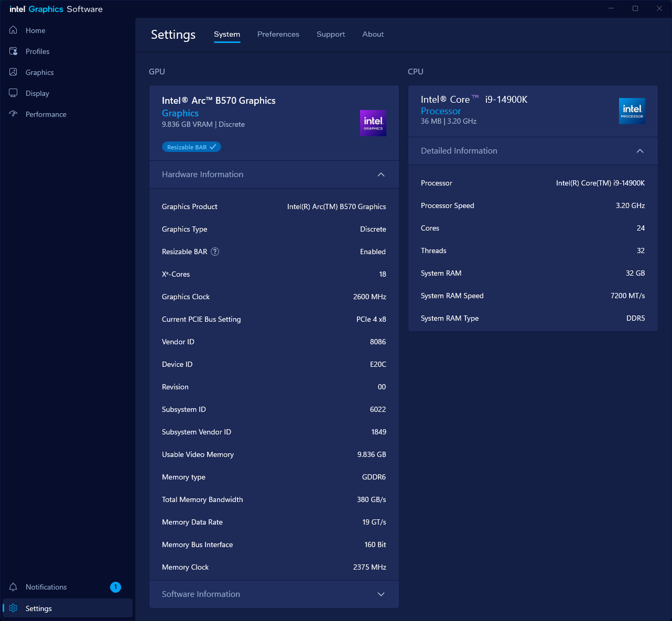Close the Intel Graphics Software window

pos(659,8)
